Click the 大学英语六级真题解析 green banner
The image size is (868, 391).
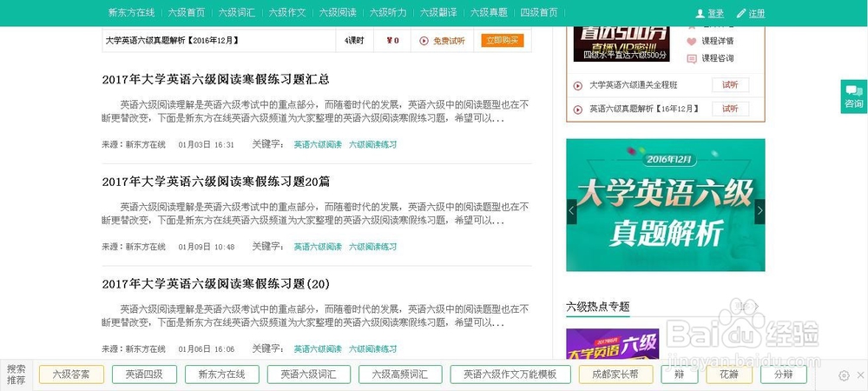click(666, 205)
